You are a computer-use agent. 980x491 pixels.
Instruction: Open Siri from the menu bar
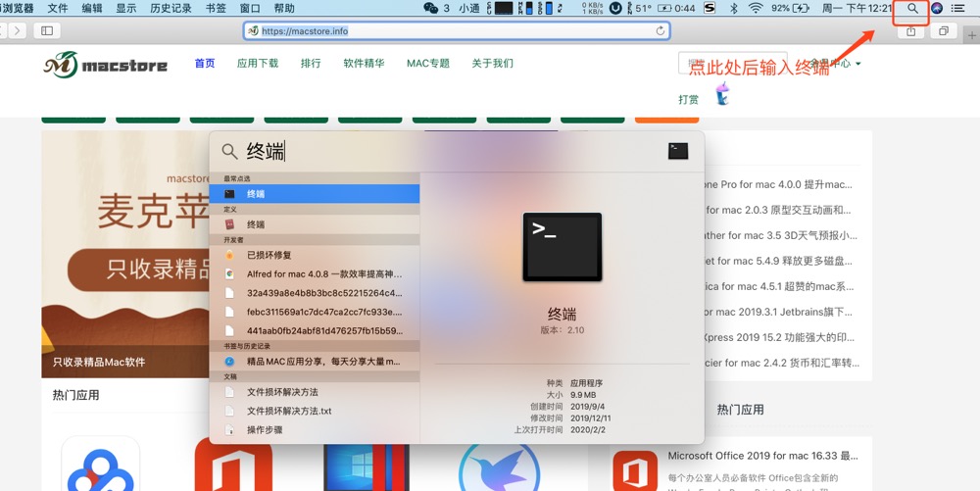[x=936, y=9]
